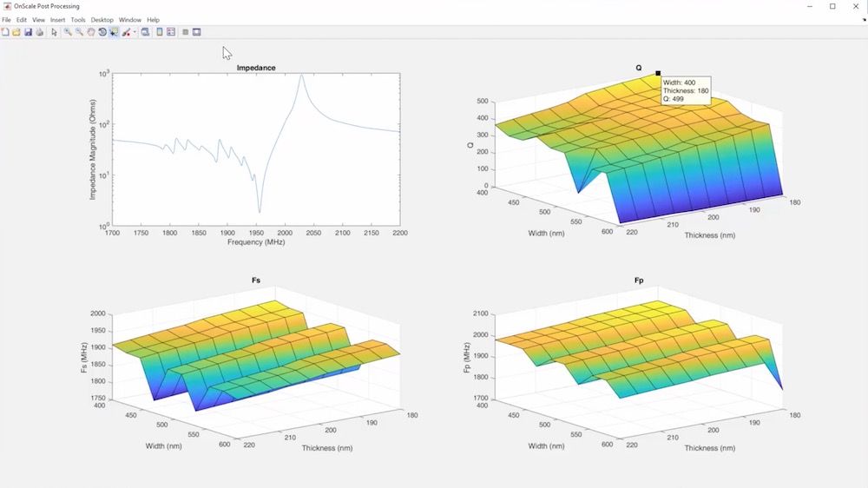Open the Insert menu
868x488 pixels.
point(57,20)
